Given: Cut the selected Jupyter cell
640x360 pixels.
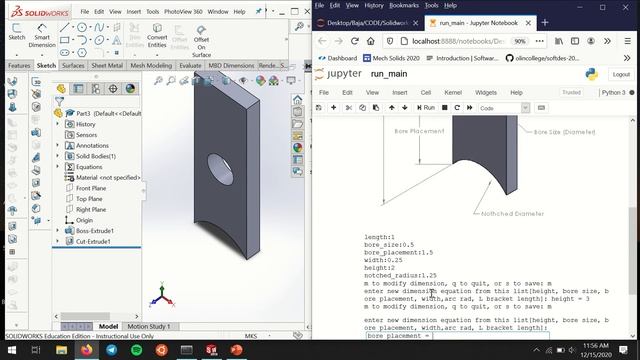Looking at the screenshot, I should coord(349,108).
